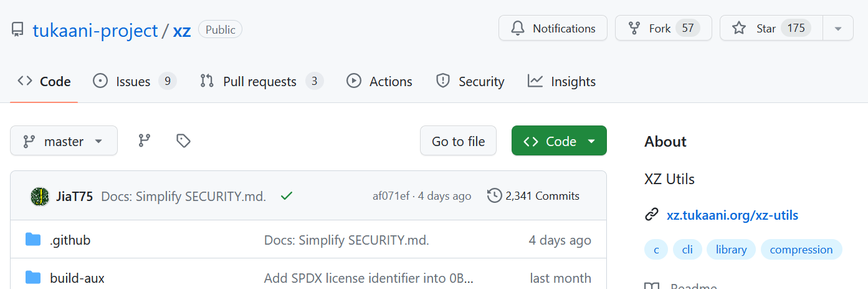Open the Security tab

click(470, 82)
